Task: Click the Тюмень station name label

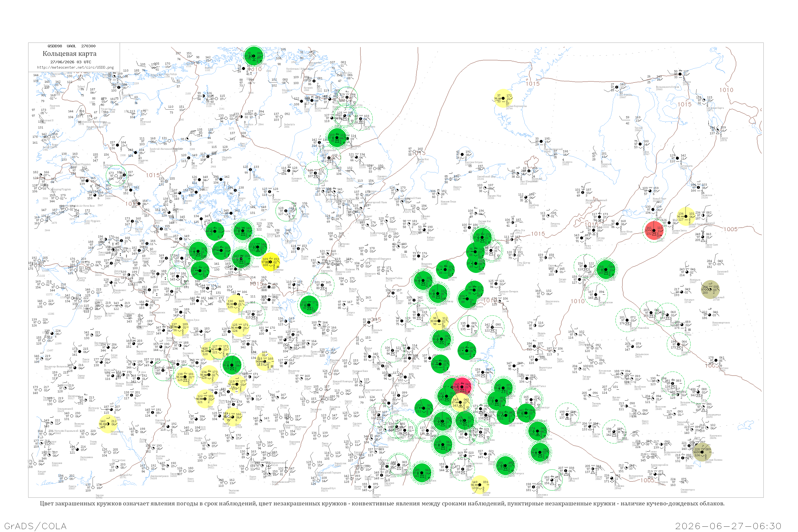Action: pyautogui.click(x=596, y=404)
